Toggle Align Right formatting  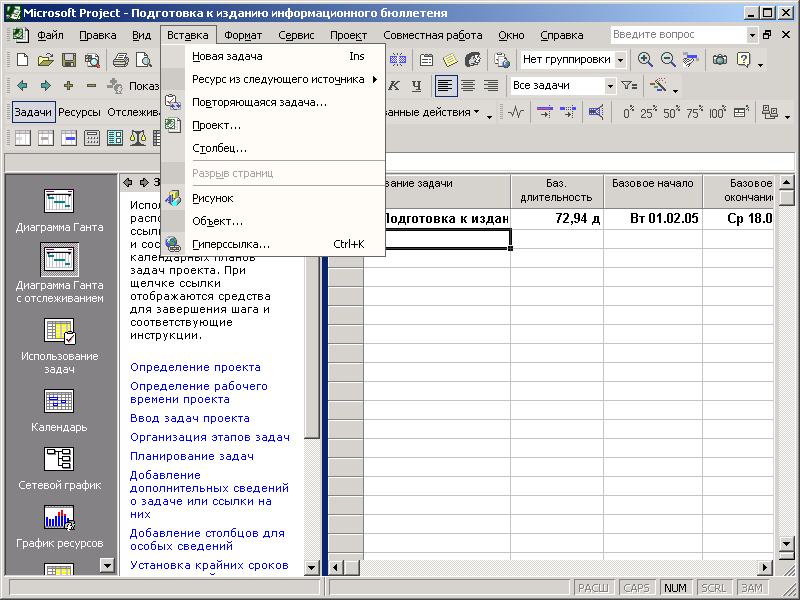tap(491, 86)
